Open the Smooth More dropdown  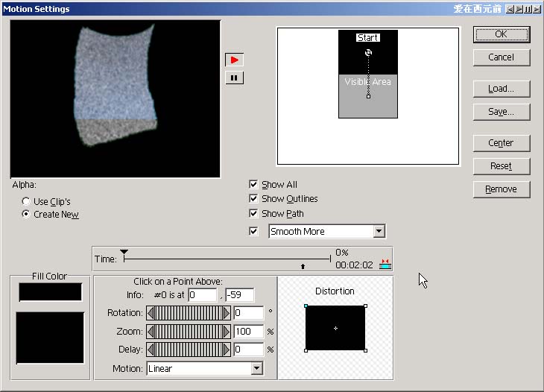379,231
